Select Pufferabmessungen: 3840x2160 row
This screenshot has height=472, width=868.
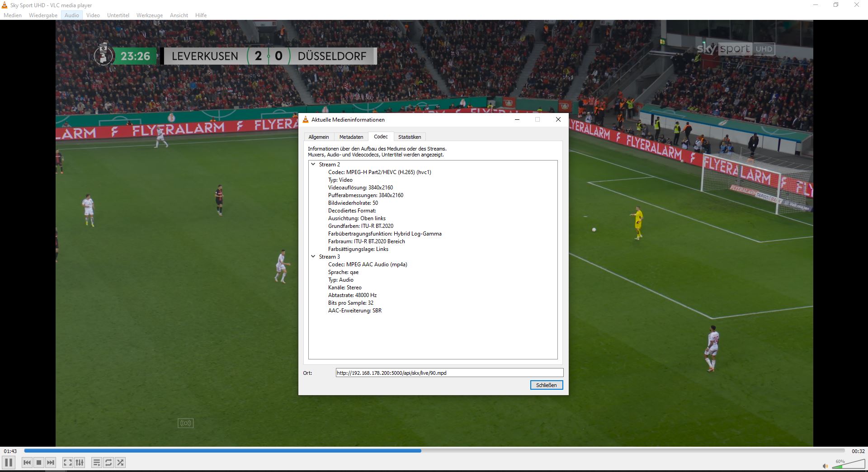[x=366, y=195]
